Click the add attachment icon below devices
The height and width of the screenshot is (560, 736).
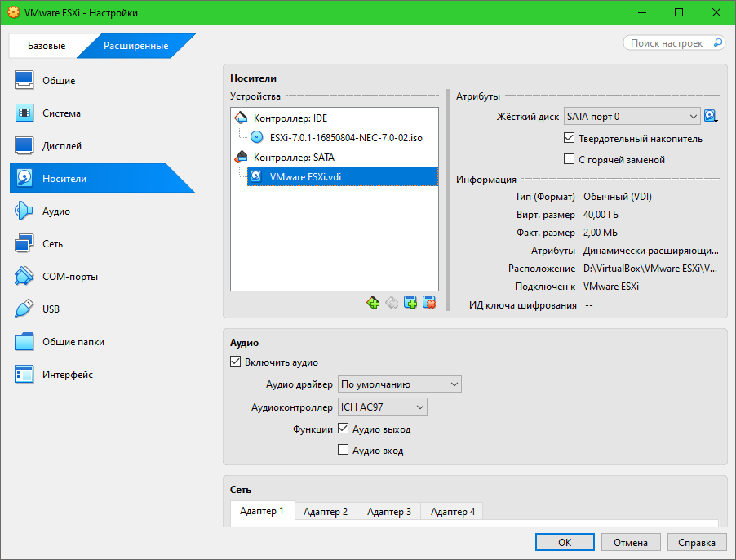click(410, 303)
